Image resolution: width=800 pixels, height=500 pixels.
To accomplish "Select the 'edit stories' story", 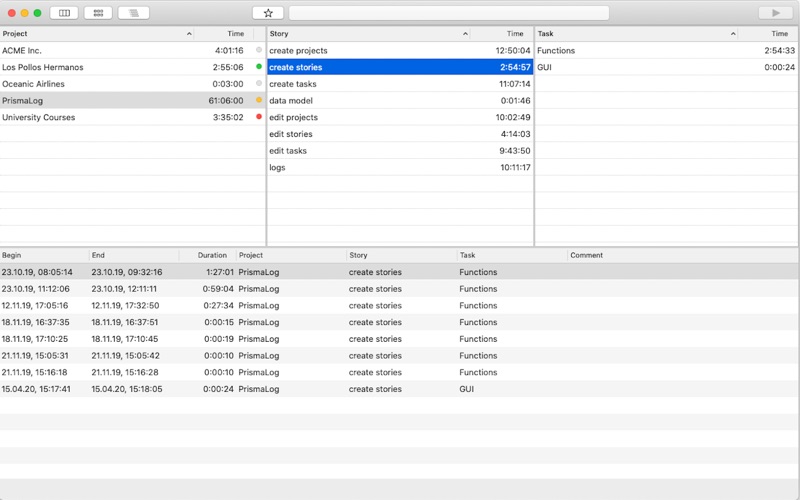I will click(x=400, y=134).
